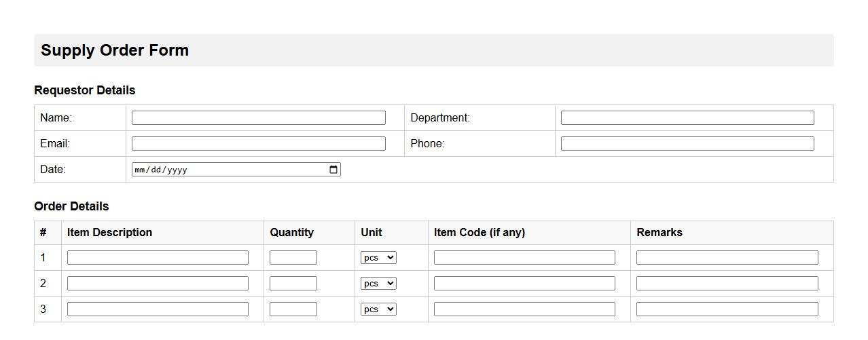
Task: Focus the Email input field
Action: click(x=259, y=144)
